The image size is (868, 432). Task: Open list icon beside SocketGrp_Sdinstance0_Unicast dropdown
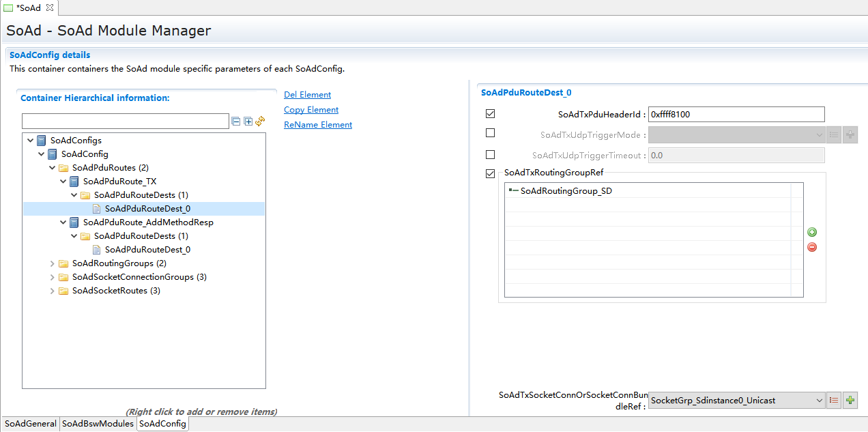pos(834,401)
